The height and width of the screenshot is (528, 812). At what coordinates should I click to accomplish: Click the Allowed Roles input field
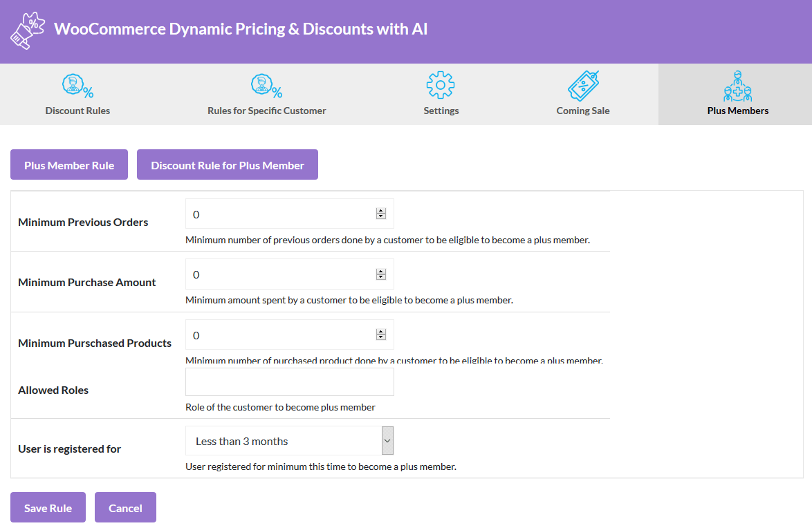(289, 381)
